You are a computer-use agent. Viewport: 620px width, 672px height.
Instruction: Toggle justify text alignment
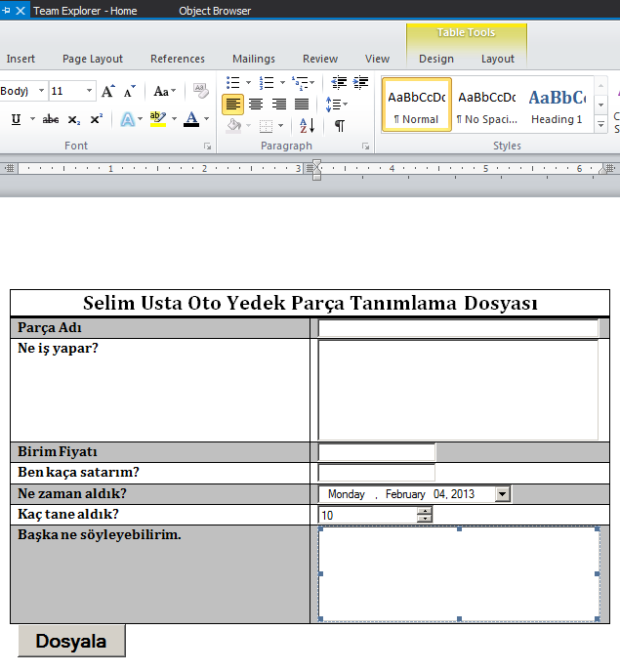(302, 104)
